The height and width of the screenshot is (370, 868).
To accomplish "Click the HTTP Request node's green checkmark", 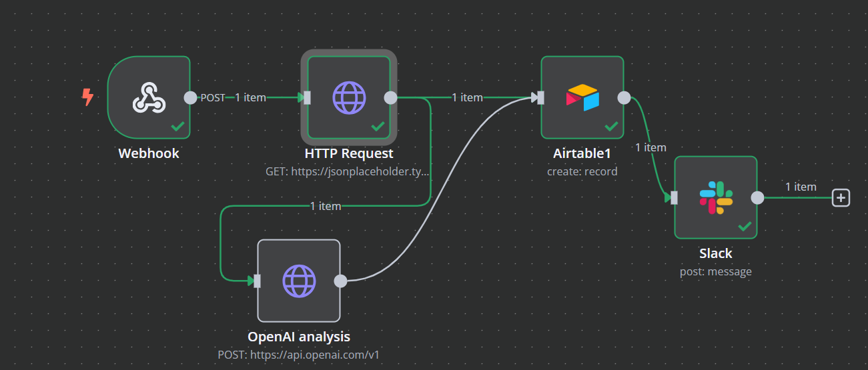I will [x=378, y=126].
